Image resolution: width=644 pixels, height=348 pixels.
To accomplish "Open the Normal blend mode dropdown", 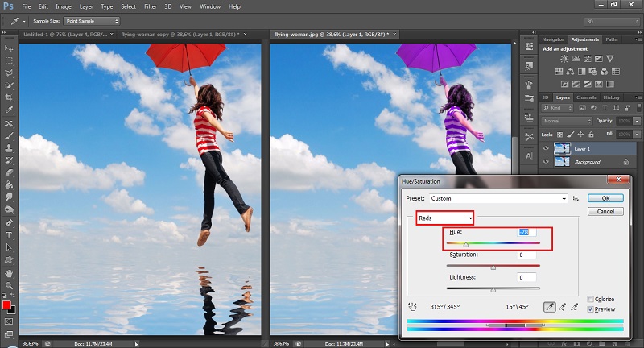I will [x=568, y=121].
